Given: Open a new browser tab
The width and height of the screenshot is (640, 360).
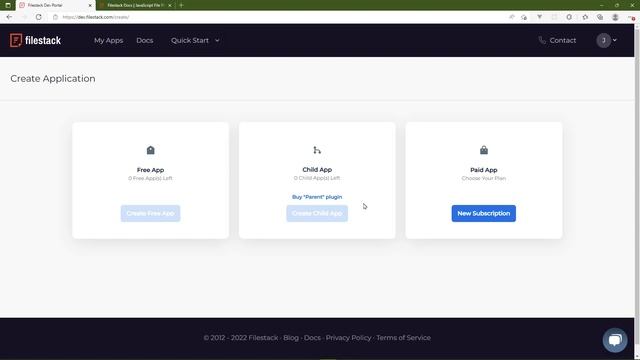Looking at the screenshot, I should click(181, 5).
